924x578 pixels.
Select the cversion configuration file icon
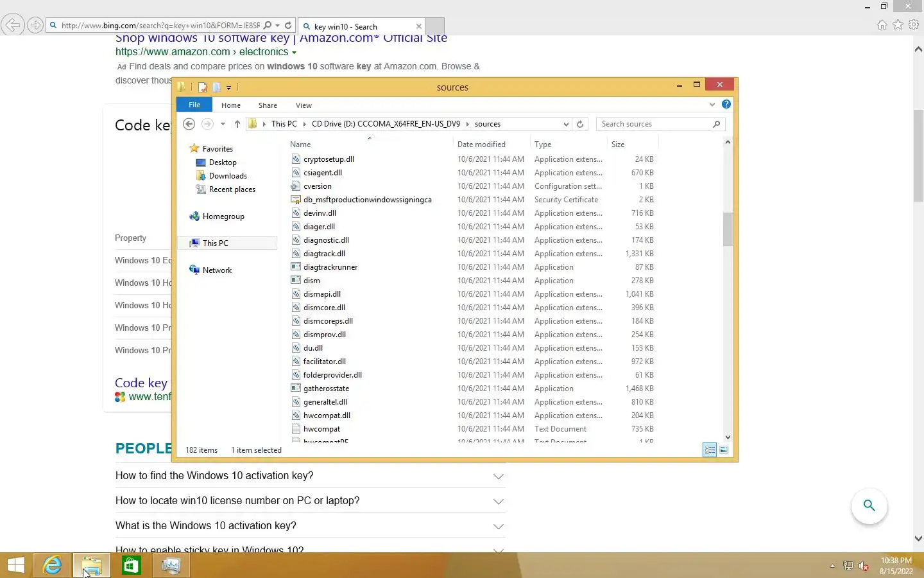coord(296,186)
